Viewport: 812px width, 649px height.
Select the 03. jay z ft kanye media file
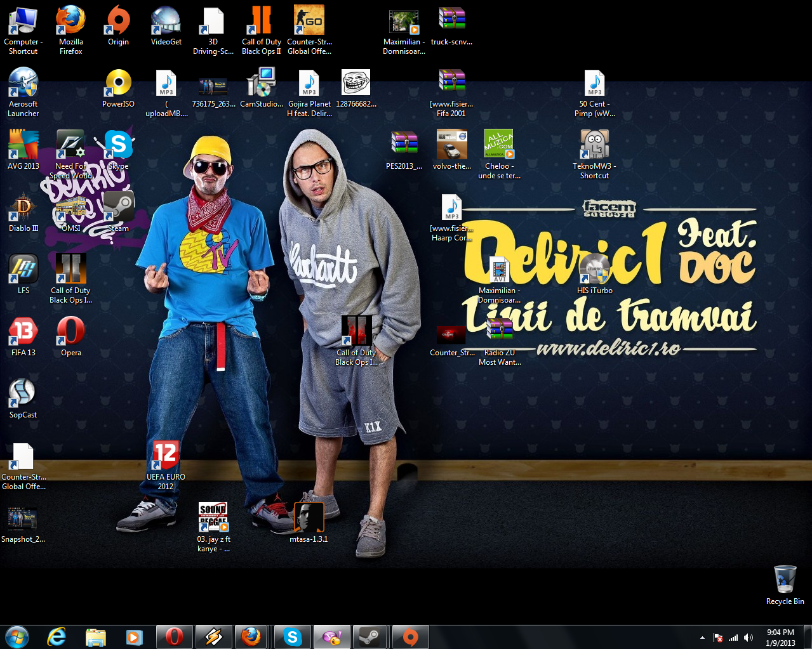click(x=213, y=527)
